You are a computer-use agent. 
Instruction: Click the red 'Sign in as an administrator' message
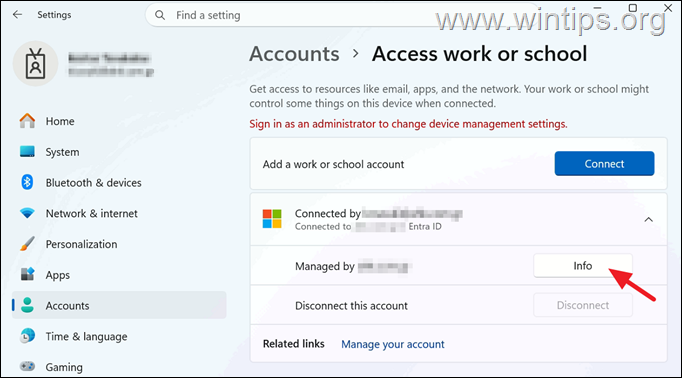click(408, 124)
